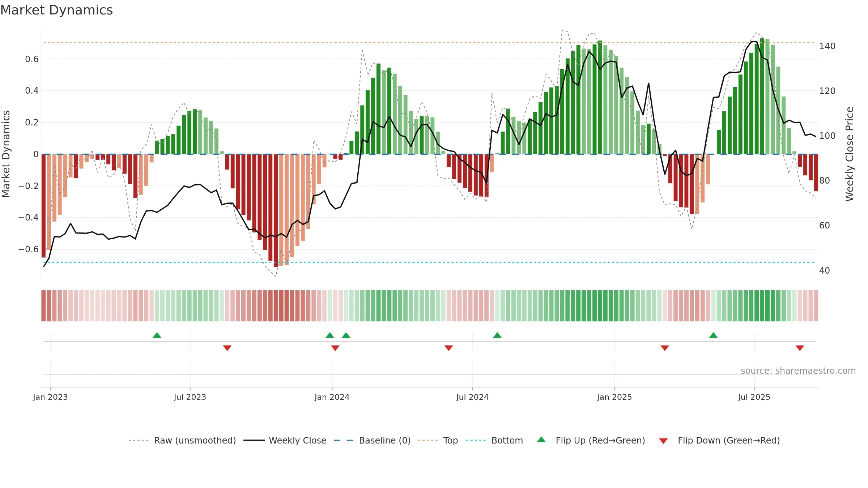Click the red flip-down marker after Jan 2025
868x488 pixels.
(665, 348)
